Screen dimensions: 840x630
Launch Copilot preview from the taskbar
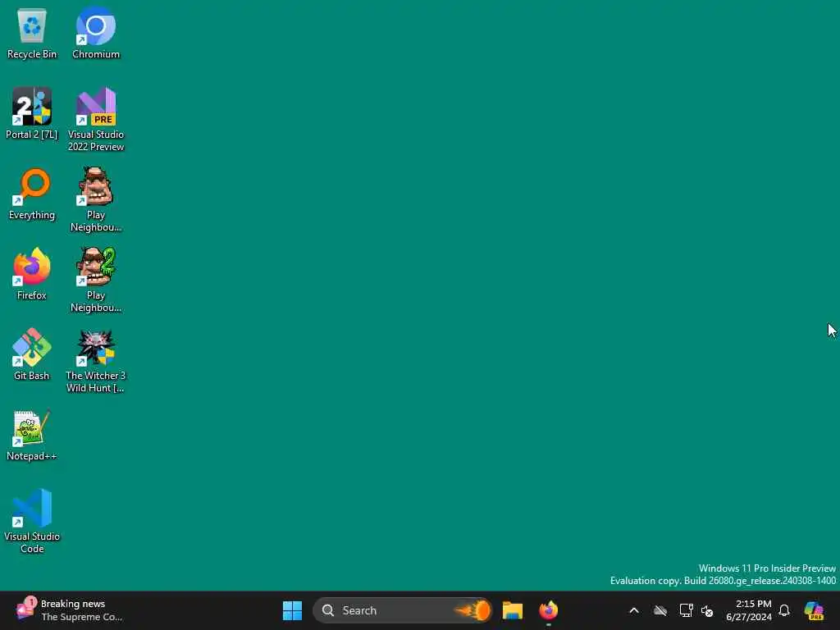click(815, 610)
